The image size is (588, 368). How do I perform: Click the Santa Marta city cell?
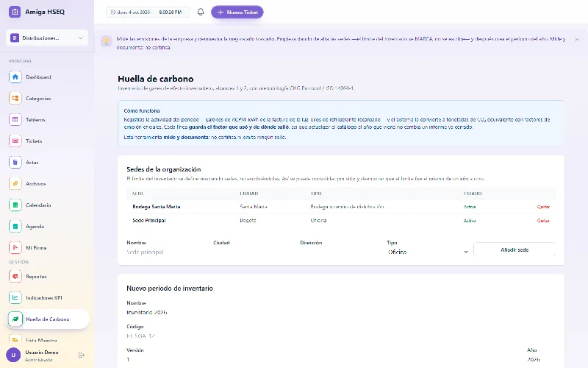(254, 207)
